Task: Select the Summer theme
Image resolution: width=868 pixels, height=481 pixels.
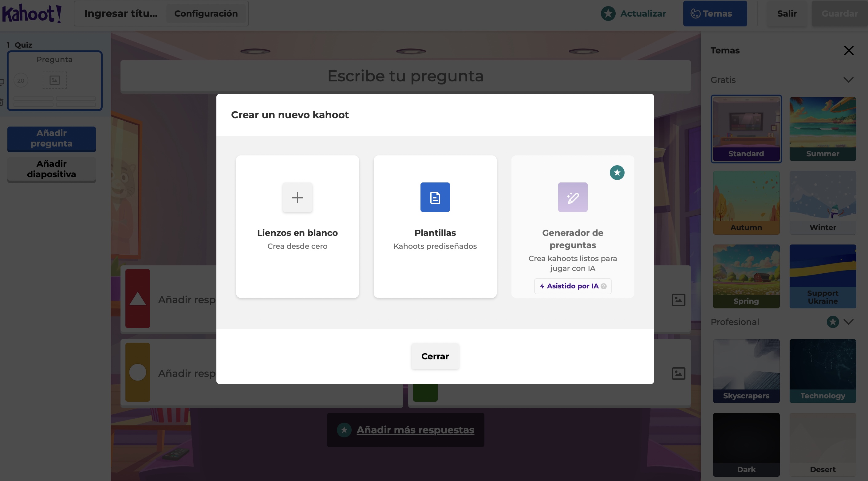Action: click(x=823, y=129)
